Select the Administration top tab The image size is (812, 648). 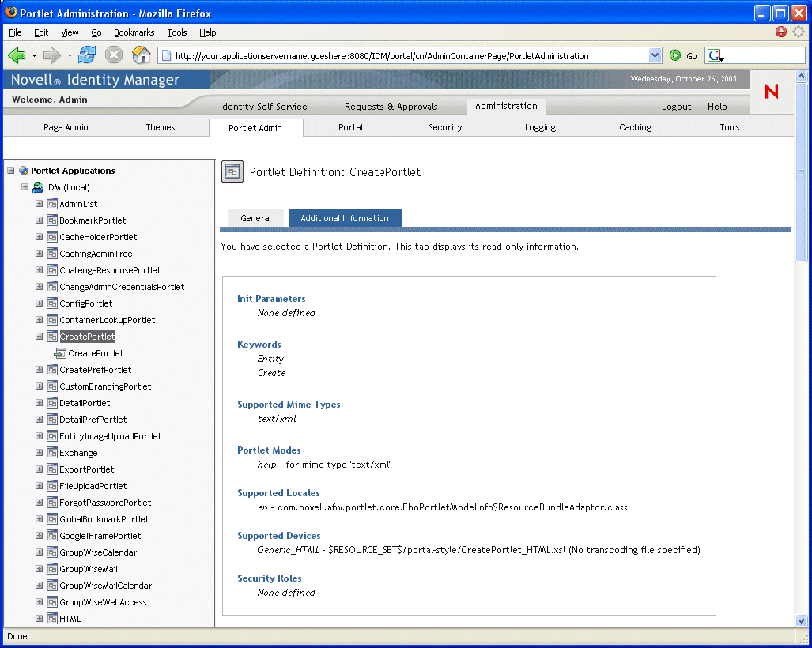(507, 106)
